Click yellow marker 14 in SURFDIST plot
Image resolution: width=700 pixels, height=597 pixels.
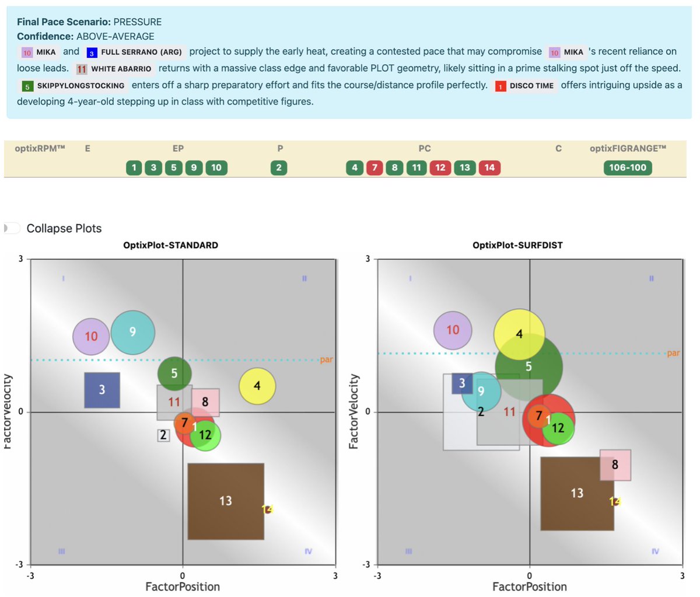(615, 501)
